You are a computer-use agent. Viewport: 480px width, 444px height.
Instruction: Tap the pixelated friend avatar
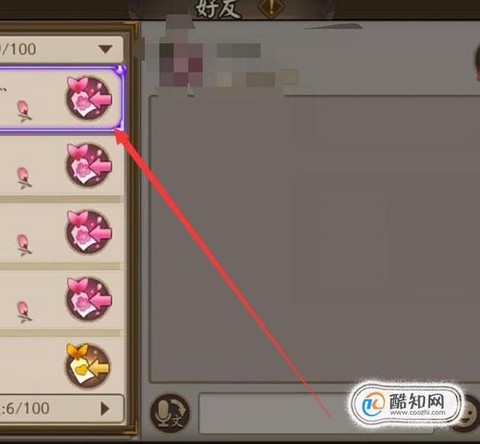(181, 63)
